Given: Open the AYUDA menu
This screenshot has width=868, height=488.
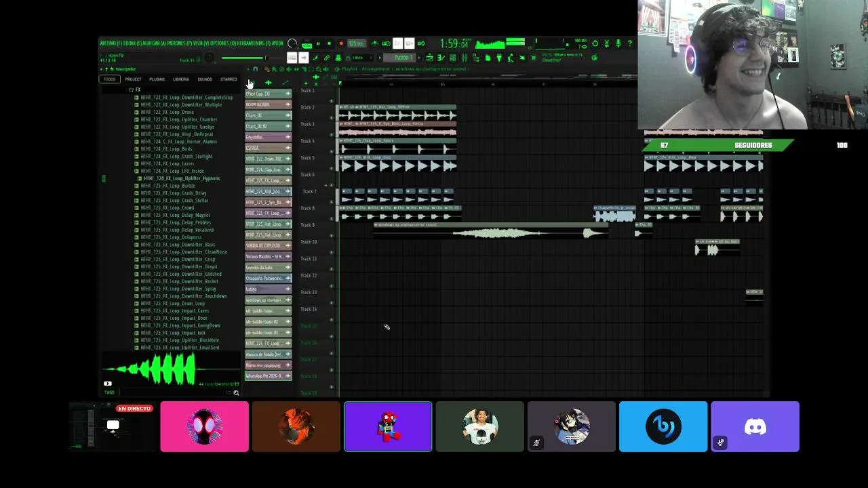Looking at the screenshot, I should pos(277,43).
